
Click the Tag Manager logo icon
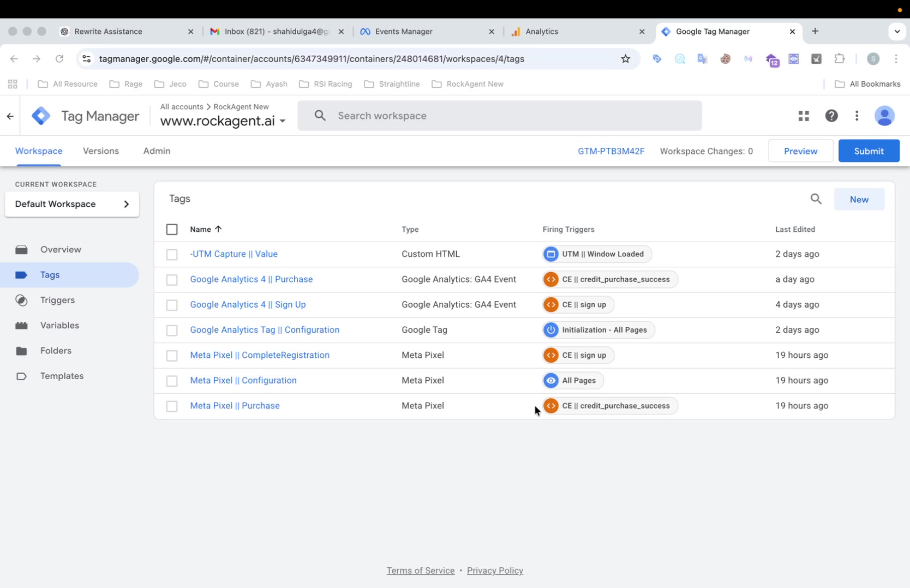41,116
